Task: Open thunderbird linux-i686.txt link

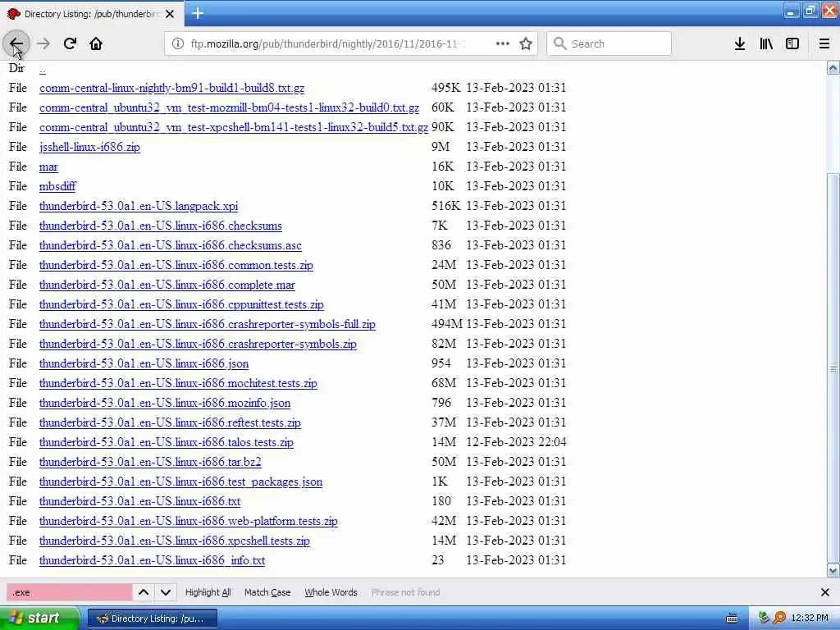Action: tap(139, 501)
